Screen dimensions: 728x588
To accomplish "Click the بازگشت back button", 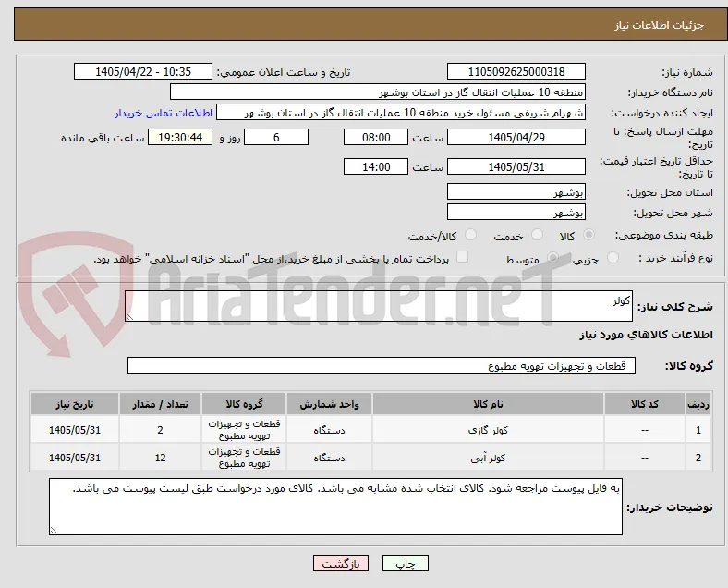I will (340, 563).
